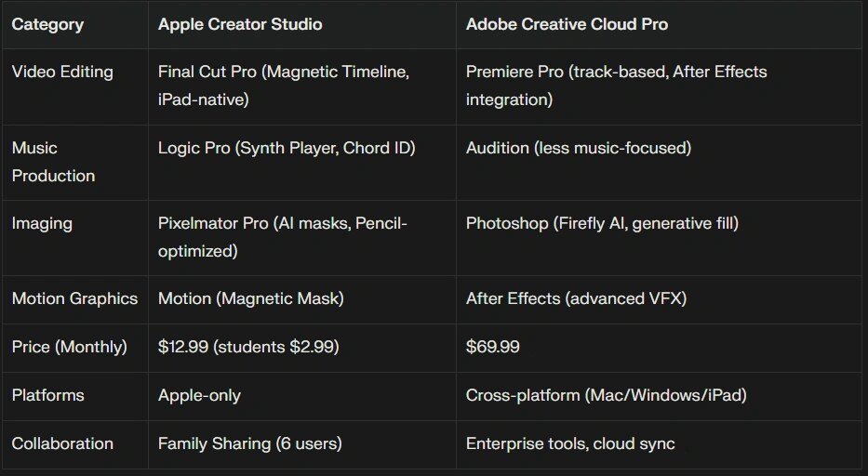Select the Motion Graphics row label
Image resolution: width=868 pixels, height=476 pixels.
click(74, 298)
